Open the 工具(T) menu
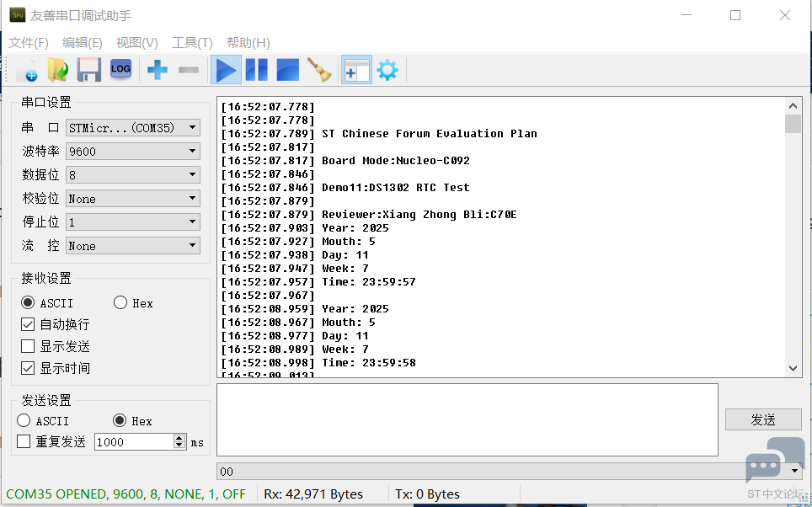Screen dimensions: 812x507 coord(192,43)
